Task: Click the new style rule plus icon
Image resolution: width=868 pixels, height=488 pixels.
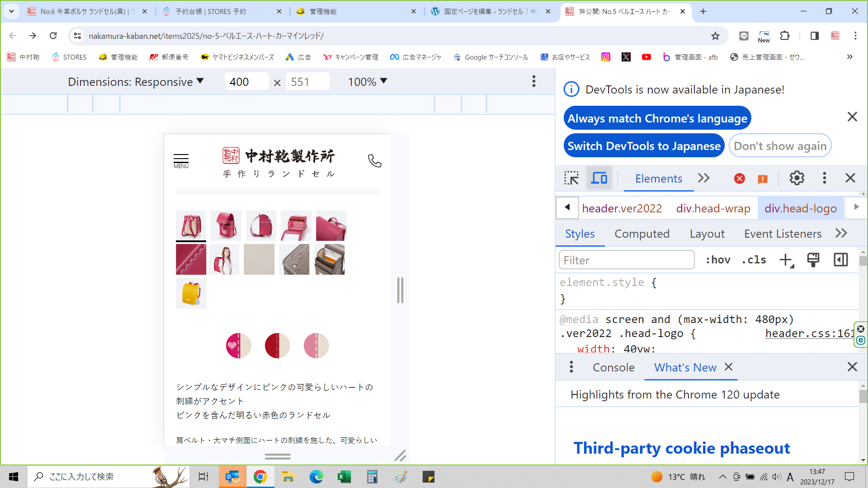Action: (786, 260)
